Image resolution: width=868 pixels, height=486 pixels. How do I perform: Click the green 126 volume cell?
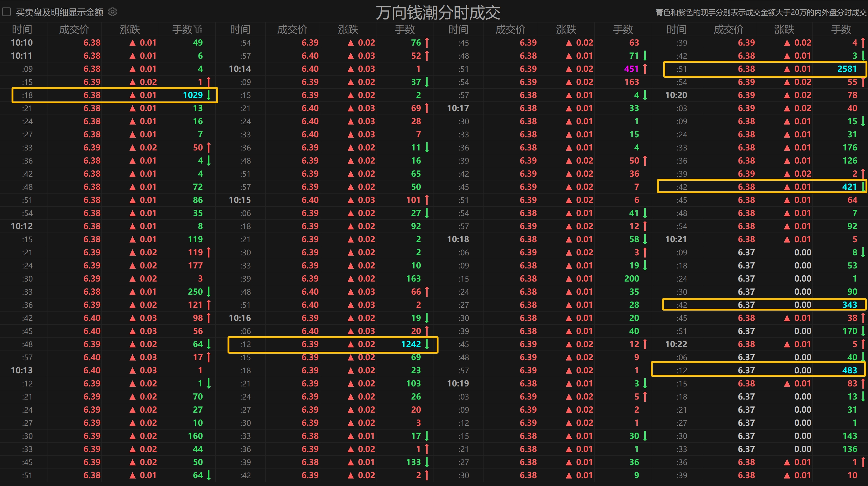coord(850,161)
